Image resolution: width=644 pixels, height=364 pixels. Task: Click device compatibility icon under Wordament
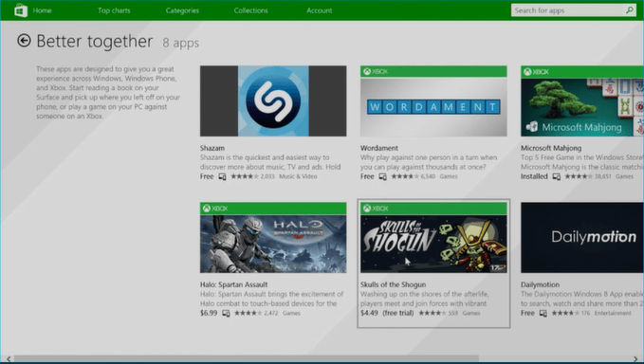click(383, 177)
